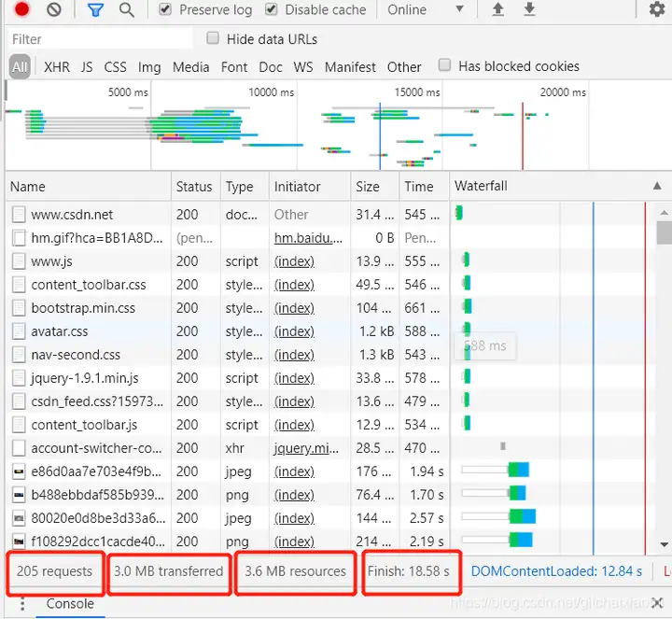Open drawer menu with three dots

point(22,604)
